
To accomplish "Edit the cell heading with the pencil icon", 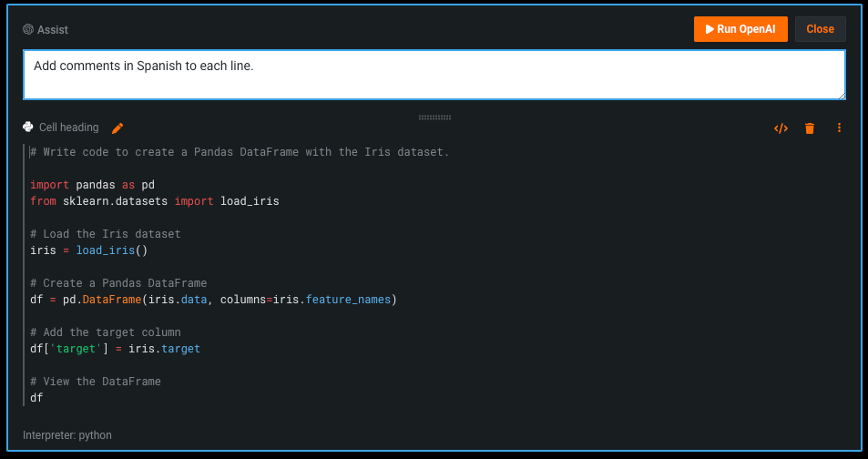I will pos(117,128).
